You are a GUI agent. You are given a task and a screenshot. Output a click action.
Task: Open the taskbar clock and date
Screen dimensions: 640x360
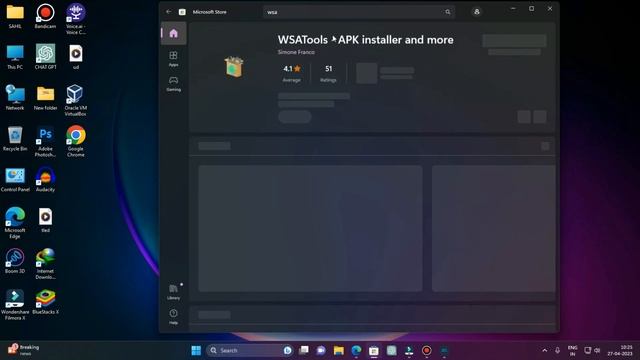click(620, 350)
